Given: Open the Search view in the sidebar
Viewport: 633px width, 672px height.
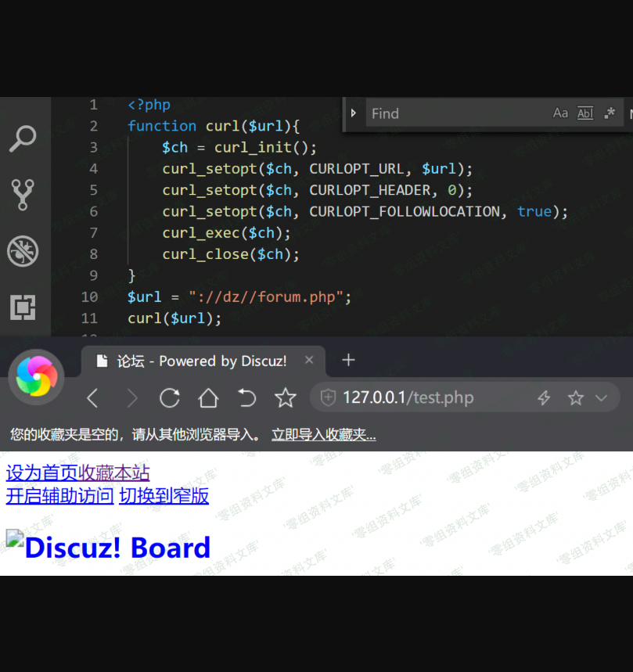Looking at the screenshot, I should [x=23, y=138].
